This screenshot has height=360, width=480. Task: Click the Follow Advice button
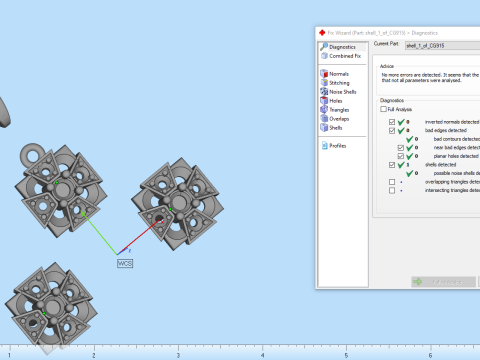click(x=443, y=282)
